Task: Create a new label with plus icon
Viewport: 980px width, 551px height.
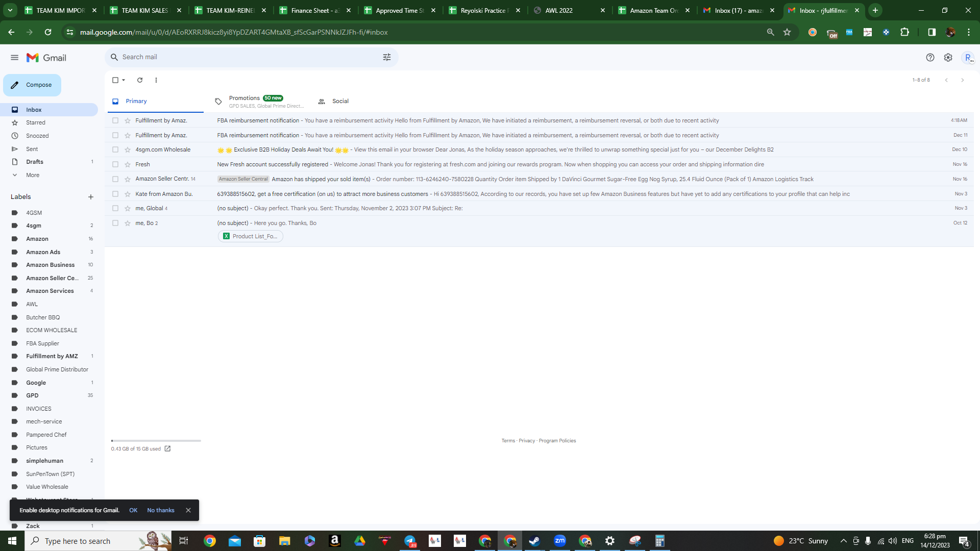Action: point(91,197)
